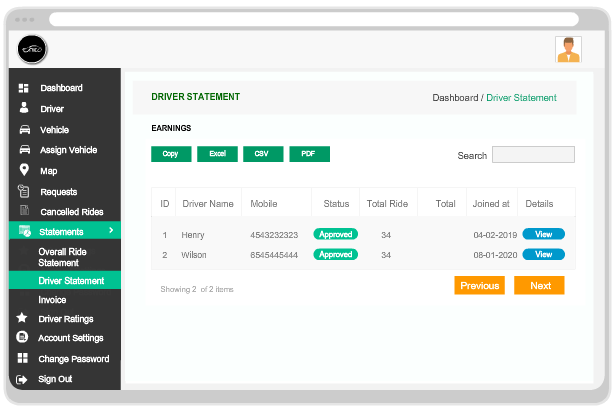The height and width of the screenshot is (412, 615).
Task: Click the Dashboard grid icon in sidebar
Action: 24,88
